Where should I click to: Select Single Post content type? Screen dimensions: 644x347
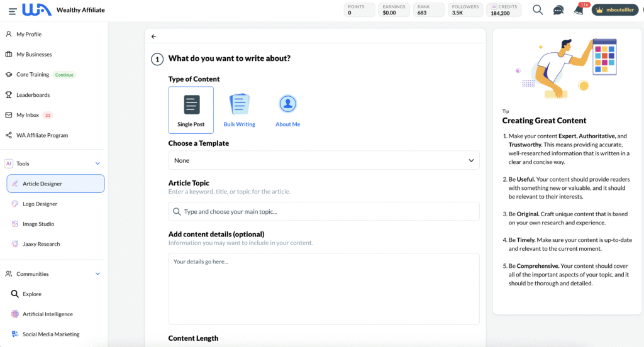pos(191,110)
